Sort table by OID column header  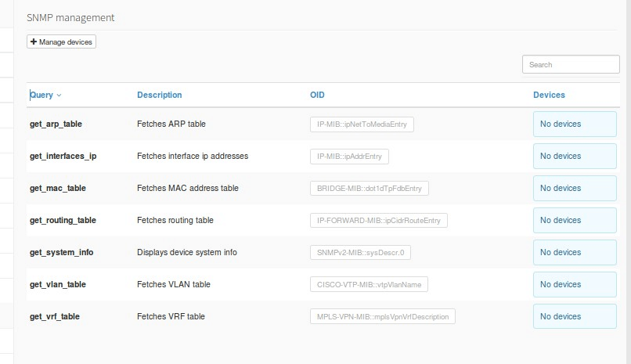click(317, 95)
